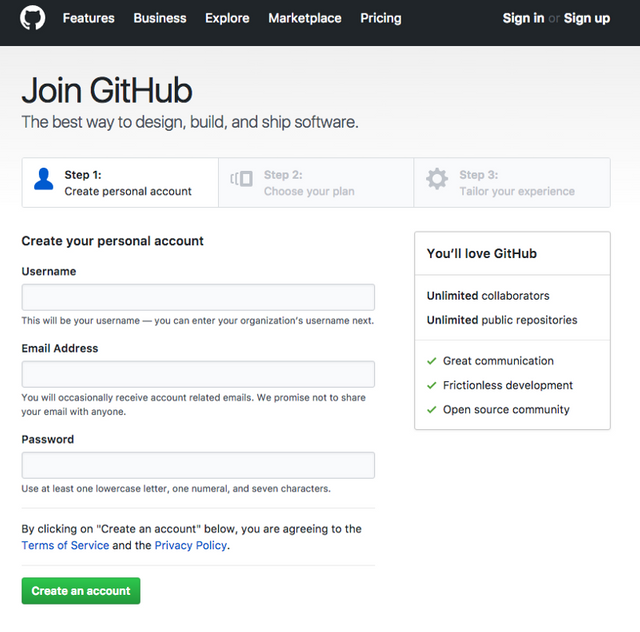Click the green Create an account button
Image resolution: width=640 pixels, height=632 pixels.
(81, 591)
